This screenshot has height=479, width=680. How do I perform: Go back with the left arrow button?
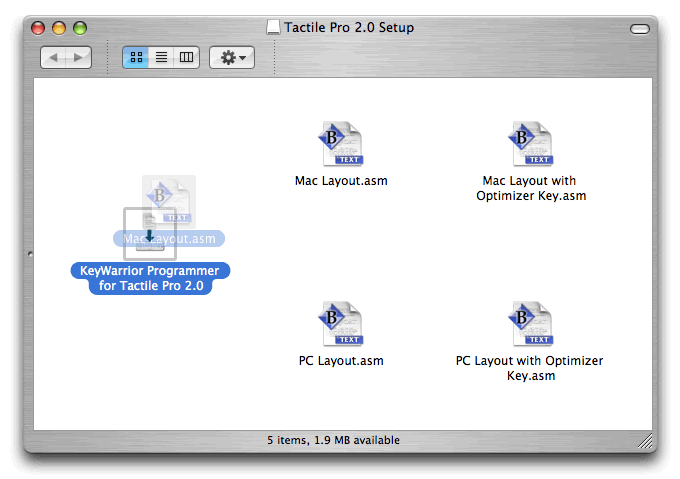click(x=53, y=57)
